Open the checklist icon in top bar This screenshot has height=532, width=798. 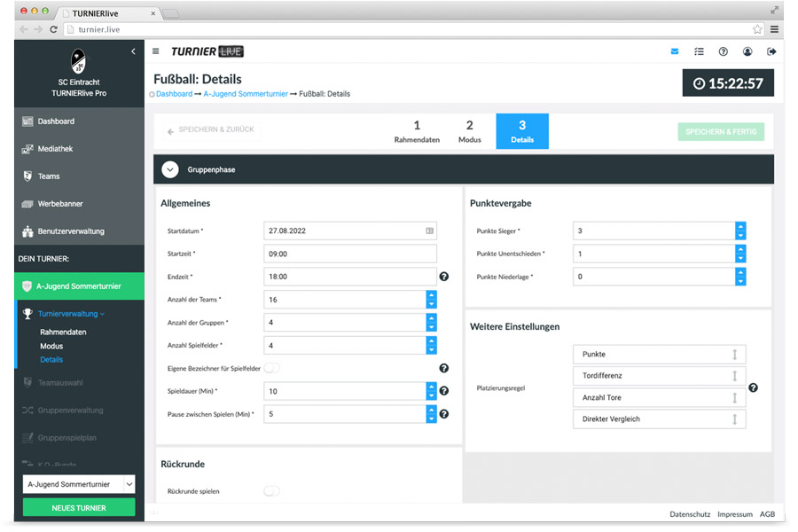[x=699, y=51]
